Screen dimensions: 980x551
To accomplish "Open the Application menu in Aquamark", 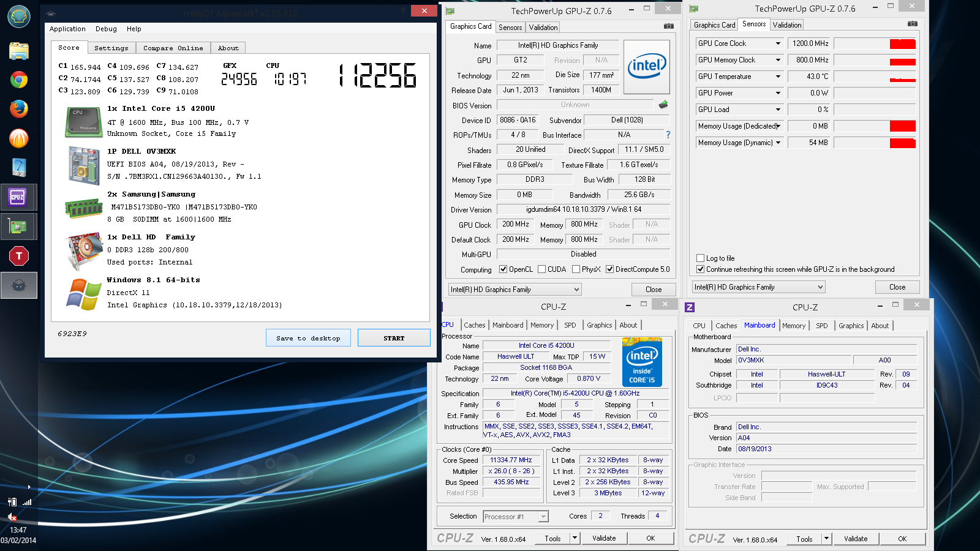I will 67,29.
